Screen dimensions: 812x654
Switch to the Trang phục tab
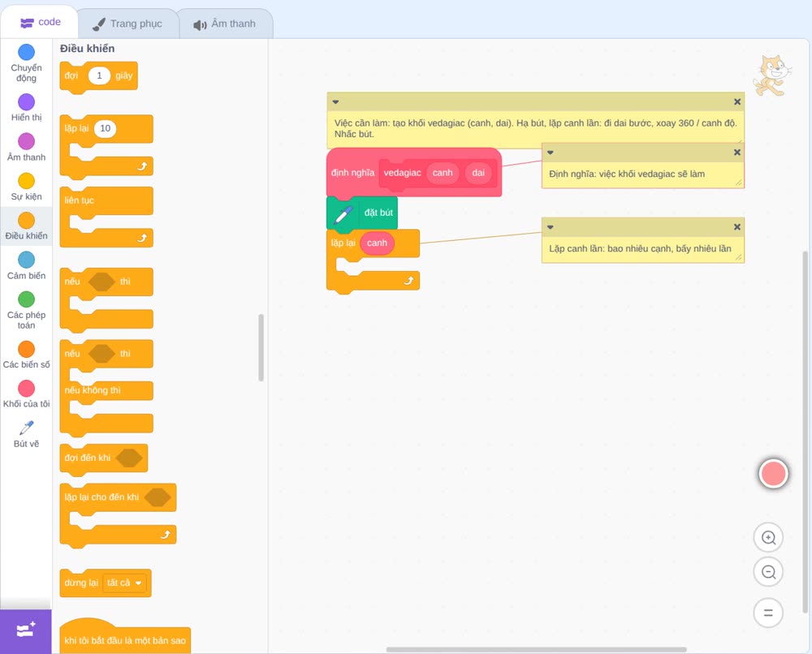127,24
